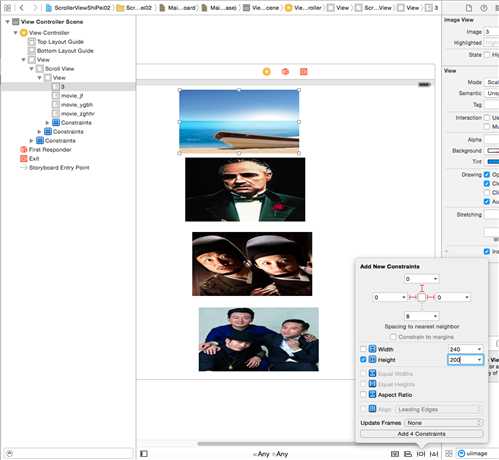Collapse the View Controller tree node
Image resolution: width=499 pixels, height=460 pixels.
15,33
